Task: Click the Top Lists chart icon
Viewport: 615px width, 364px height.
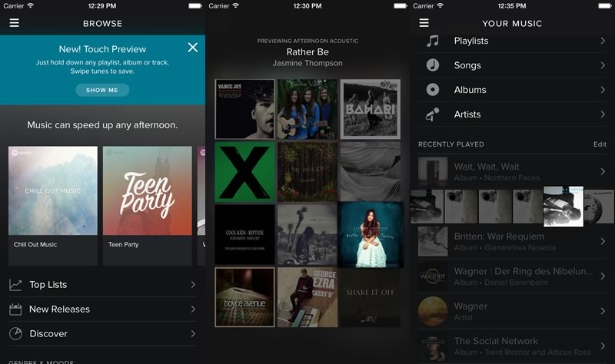Action: pos(15,285)
